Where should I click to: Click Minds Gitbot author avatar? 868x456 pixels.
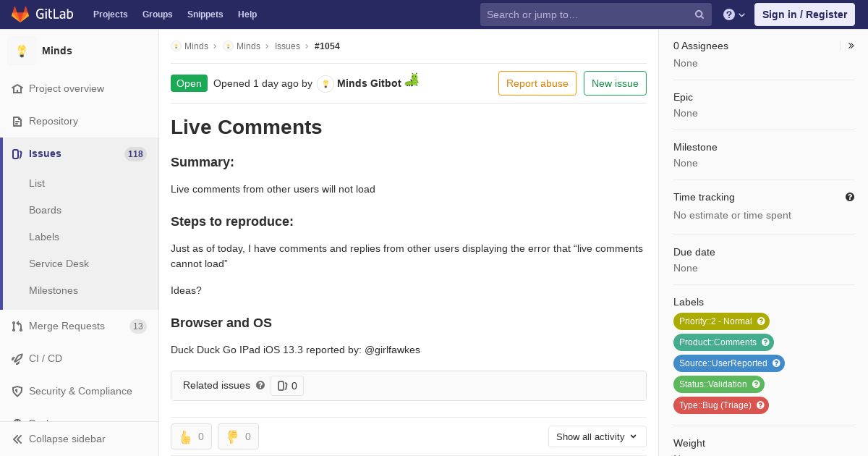pos(325,83)
